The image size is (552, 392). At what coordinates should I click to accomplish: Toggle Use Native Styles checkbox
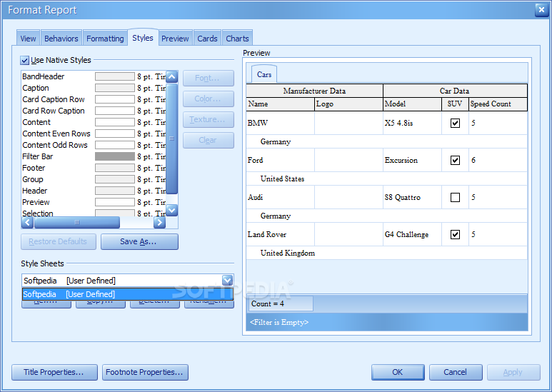pyautogui.click(x=24, y=60)
